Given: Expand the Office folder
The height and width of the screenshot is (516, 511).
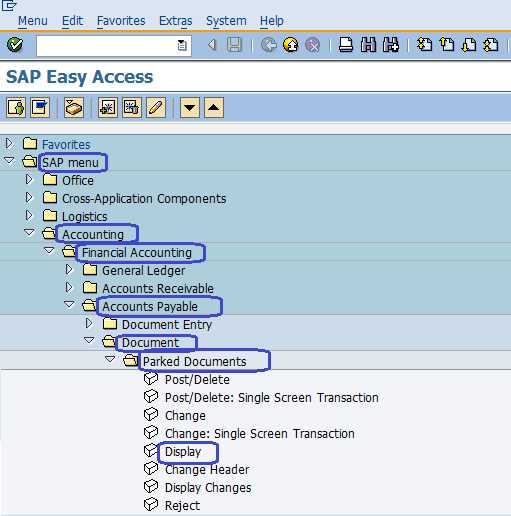Looking at the screenshot, I should (x=29, y=179).
